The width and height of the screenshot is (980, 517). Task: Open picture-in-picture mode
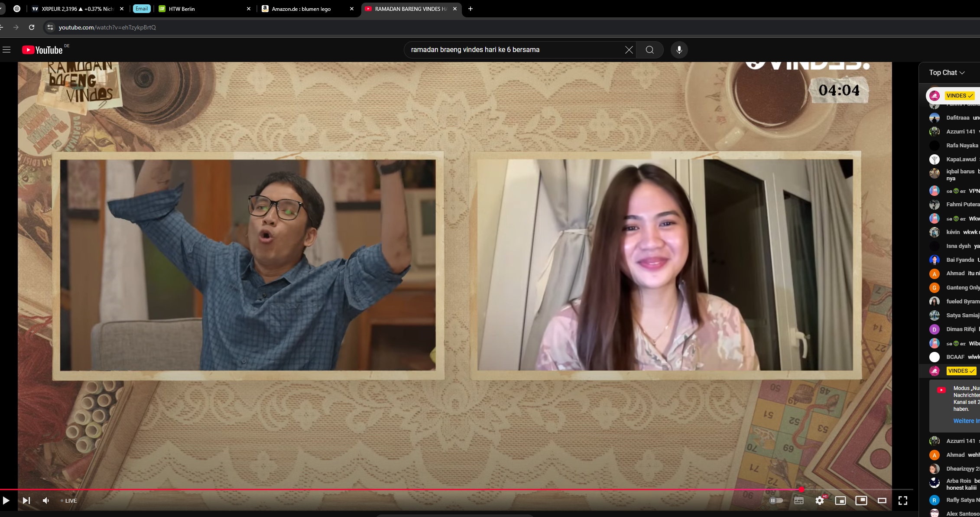pyautogui.click(x=861, y=500)
